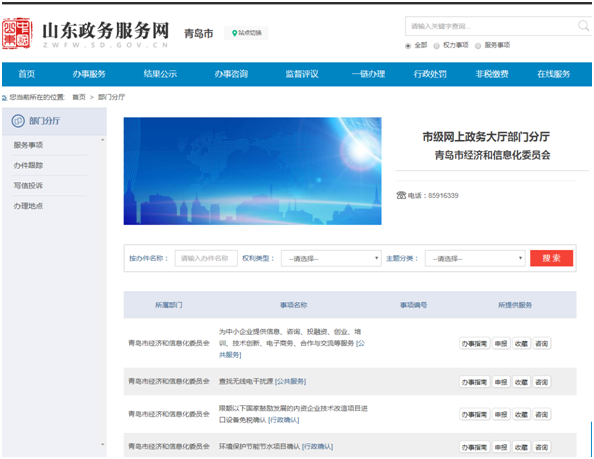Click 收藏 for 进口设备免税确认 row
This screenshot has height=459, width=594.
(x=521, y=415)
